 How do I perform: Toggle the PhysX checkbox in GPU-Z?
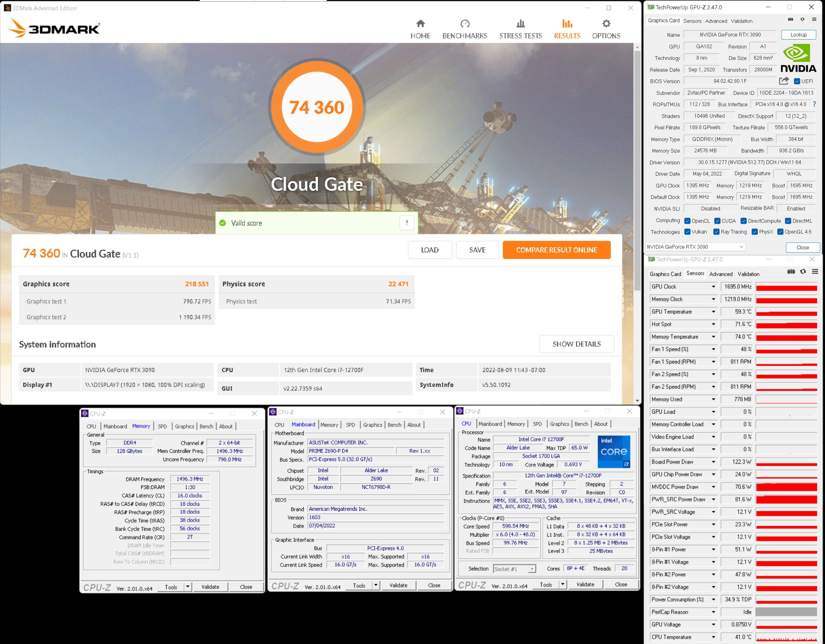point(755,232)
